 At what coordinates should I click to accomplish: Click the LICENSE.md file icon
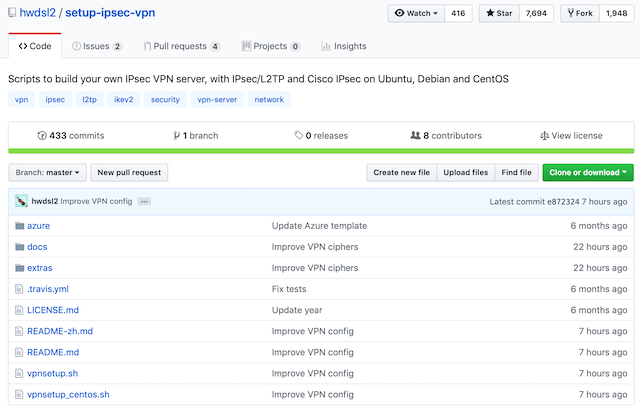pyautogui.click(x=19, y=310)
